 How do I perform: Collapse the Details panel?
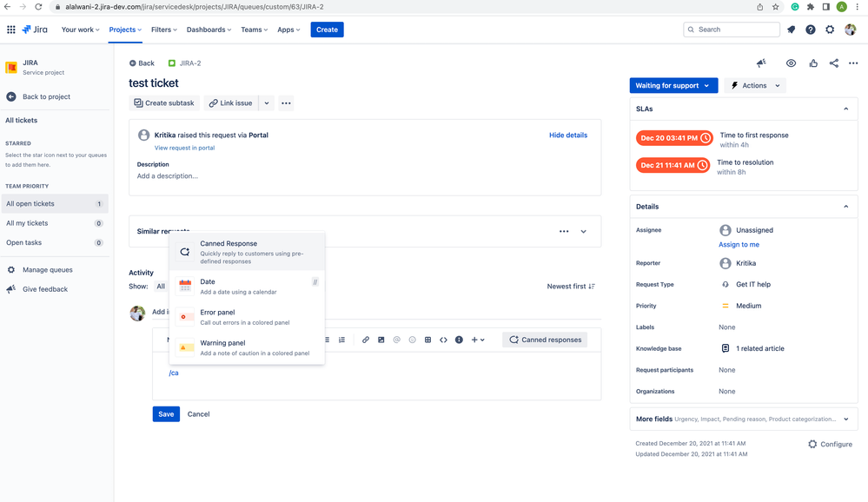point(846,207)
